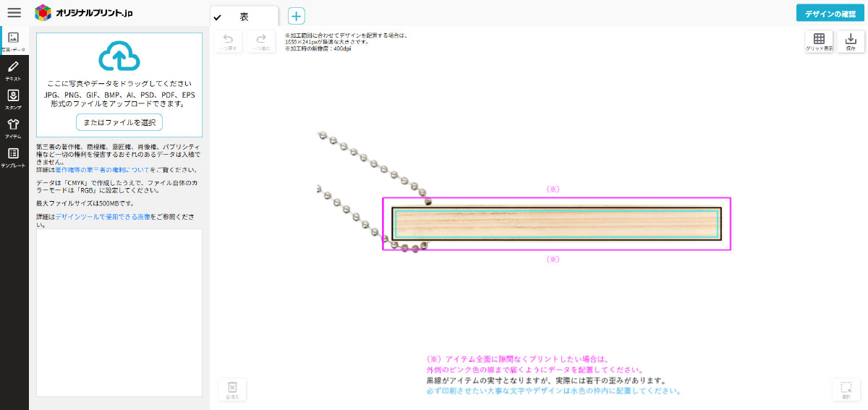The height and width of the screenshot is (410, 868).
Task: Save the design with 保存 icon
Action: [851, 42]
